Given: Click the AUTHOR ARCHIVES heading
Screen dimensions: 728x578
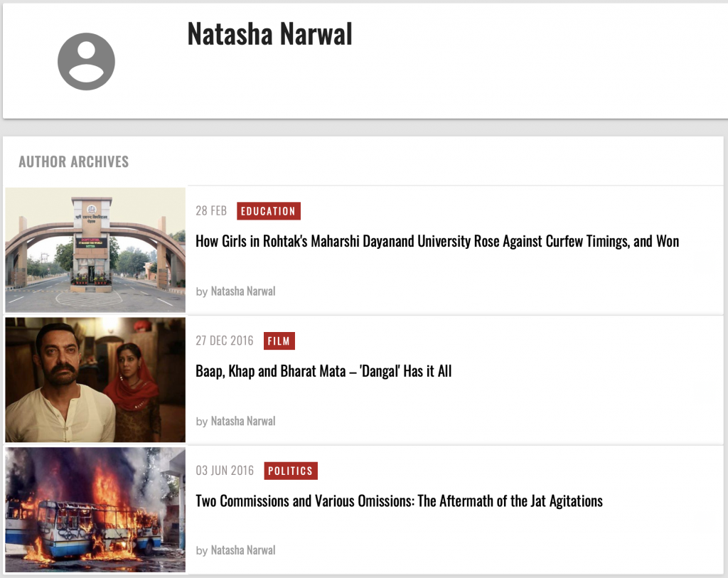Looking at the screenshot, I should pyautogui.click(x=73, y=161).
